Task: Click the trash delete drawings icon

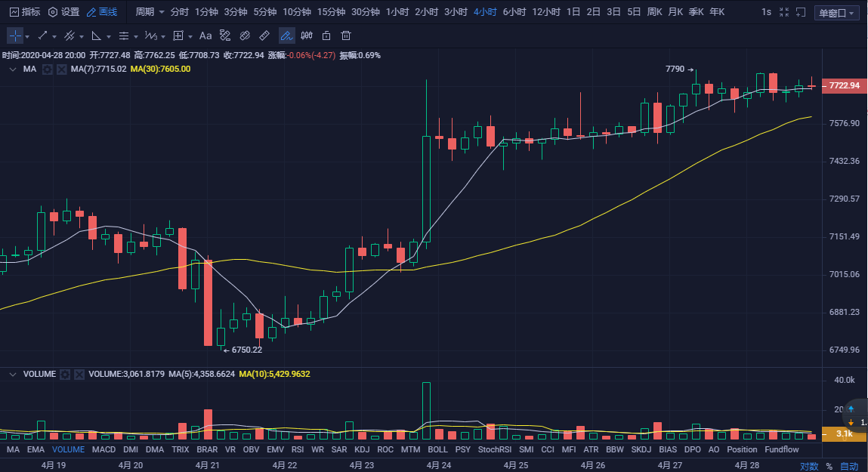Action: [x=346, y=35]
